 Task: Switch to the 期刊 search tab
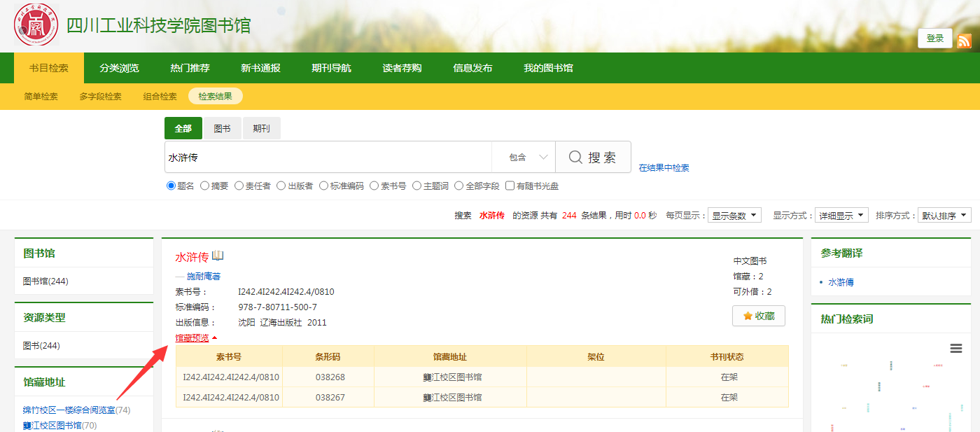[x=261, y=129]
